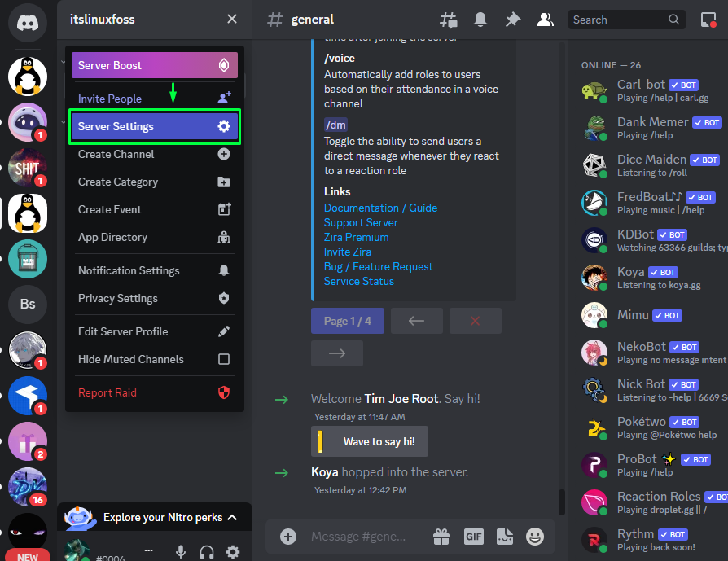
Task: Mute the microphone
Action: [181, 552]
